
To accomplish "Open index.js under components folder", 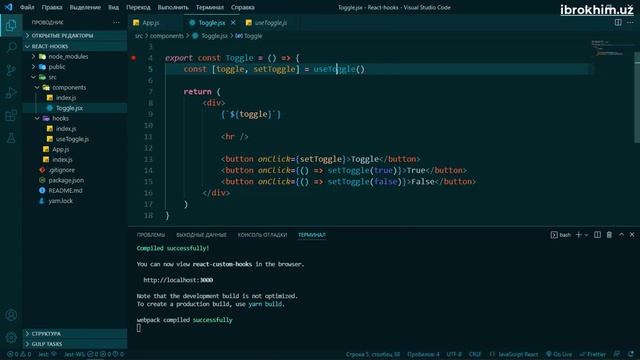I will point(75,98).
